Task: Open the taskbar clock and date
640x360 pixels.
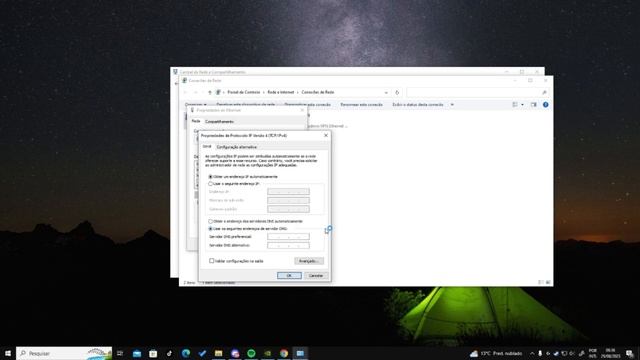Action: 611,353
